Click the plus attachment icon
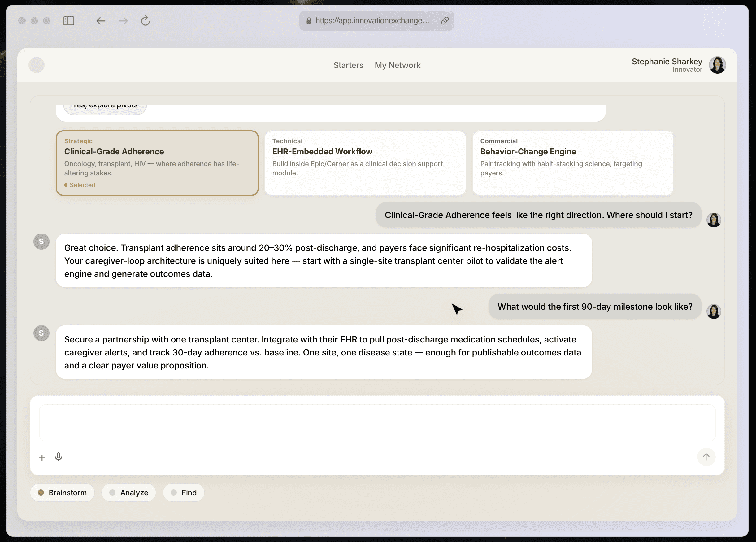The image size is (756, 542). pyautogui.click(x=42, y=458)
